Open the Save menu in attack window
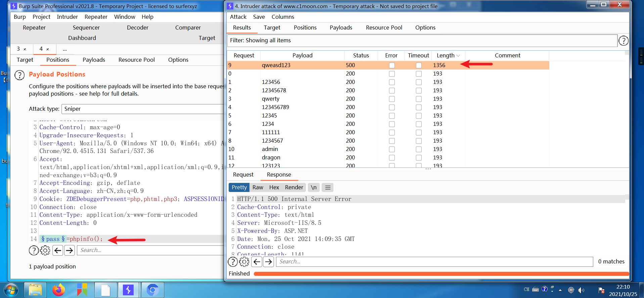 point(259,17)
